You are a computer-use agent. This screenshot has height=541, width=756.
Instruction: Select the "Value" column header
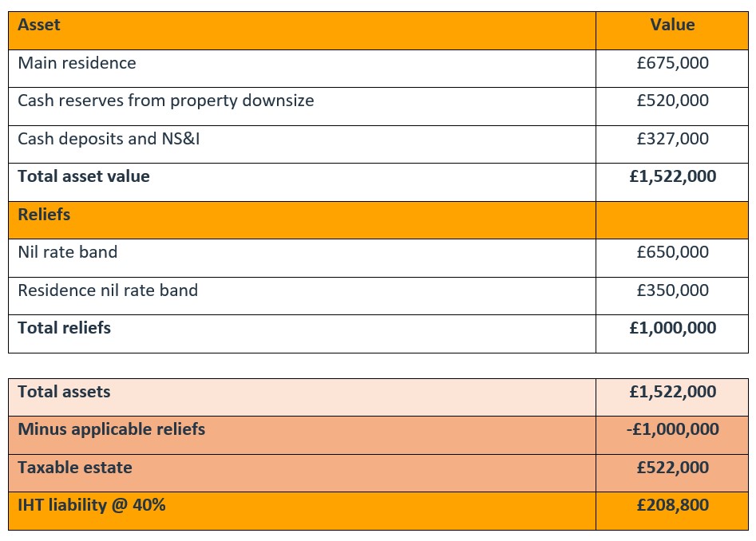coord(672,25)
